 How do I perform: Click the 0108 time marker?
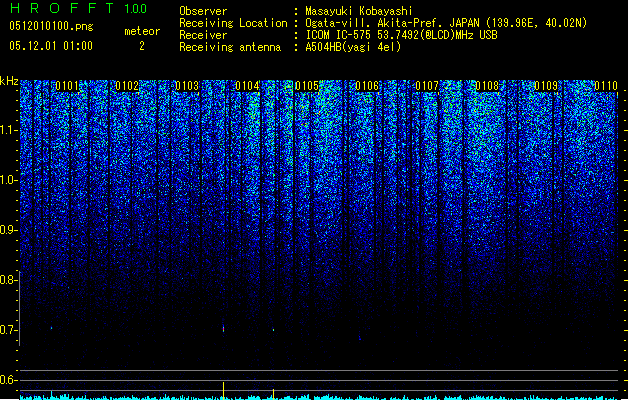487,86
